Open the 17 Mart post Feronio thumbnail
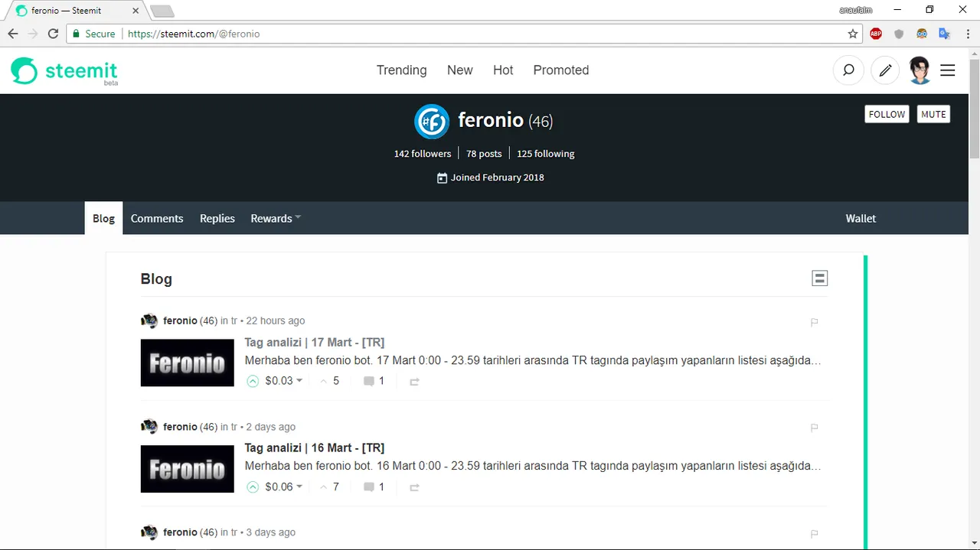The height and width of the screenshot is (550, 980). [188, 363]
